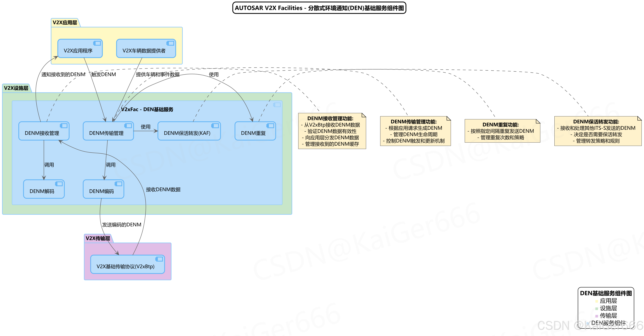This screenshot has width=644, height=336.
Task: Click the V2X基础传输协议(V2xBtp) label
Action: (126, 267)
